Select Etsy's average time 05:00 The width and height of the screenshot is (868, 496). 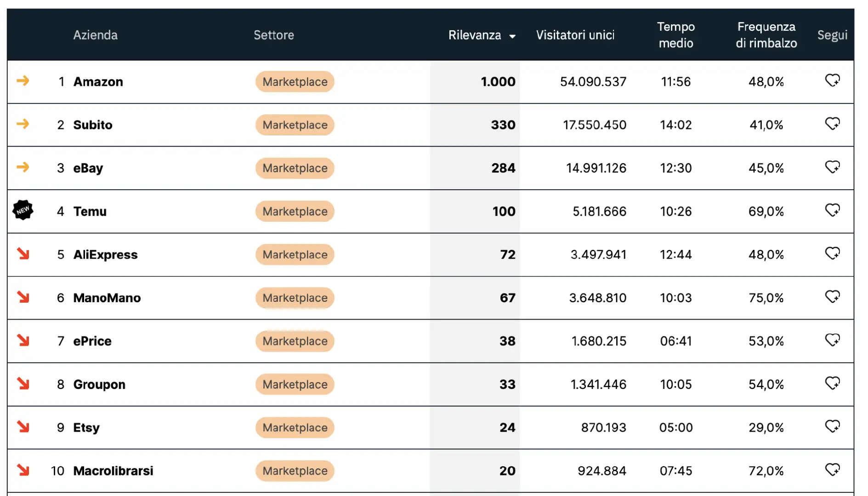[x=676, y=428]
